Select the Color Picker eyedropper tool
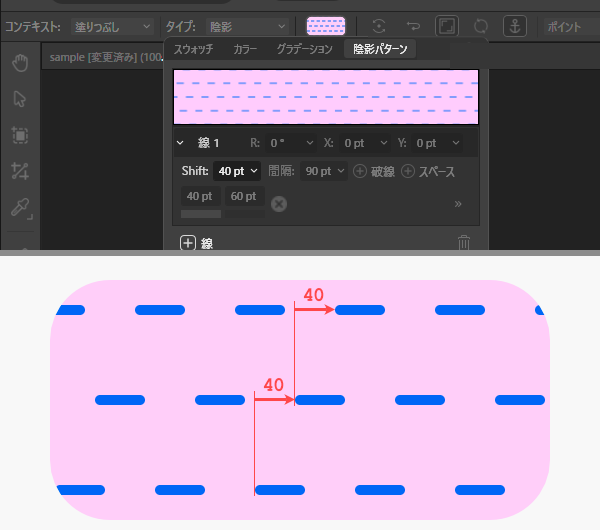The height and width of the screenshot is (530, 600). click(21, 208)
